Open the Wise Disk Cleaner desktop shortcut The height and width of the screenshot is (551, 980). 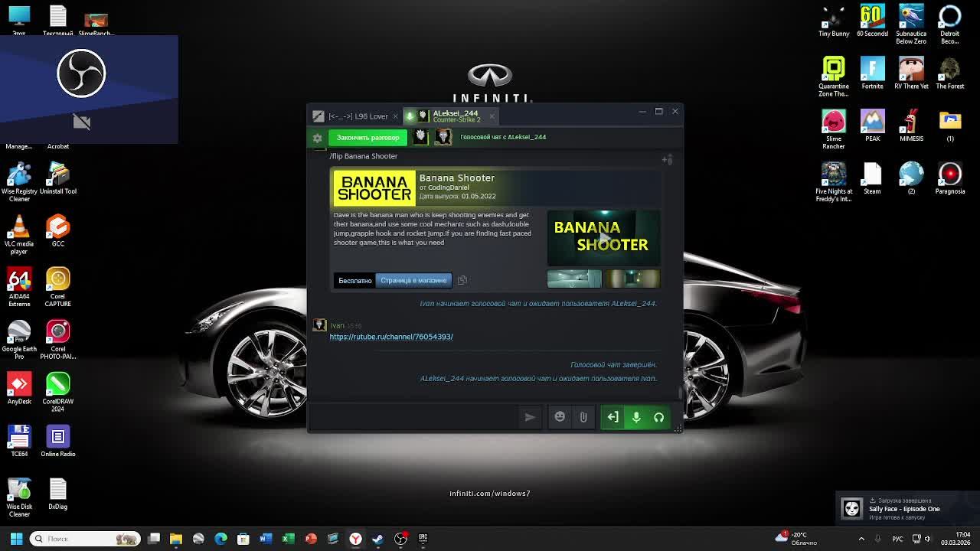(x=19, y=497)
